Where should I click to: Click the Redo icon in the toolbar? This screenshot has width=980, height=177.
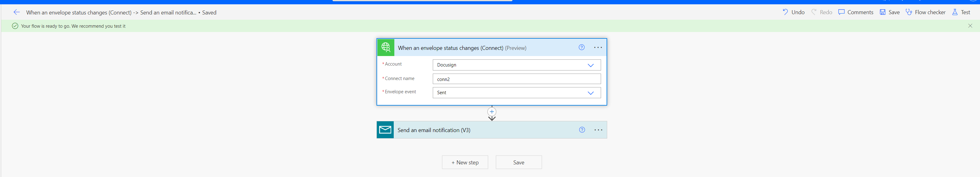[814, 12]
